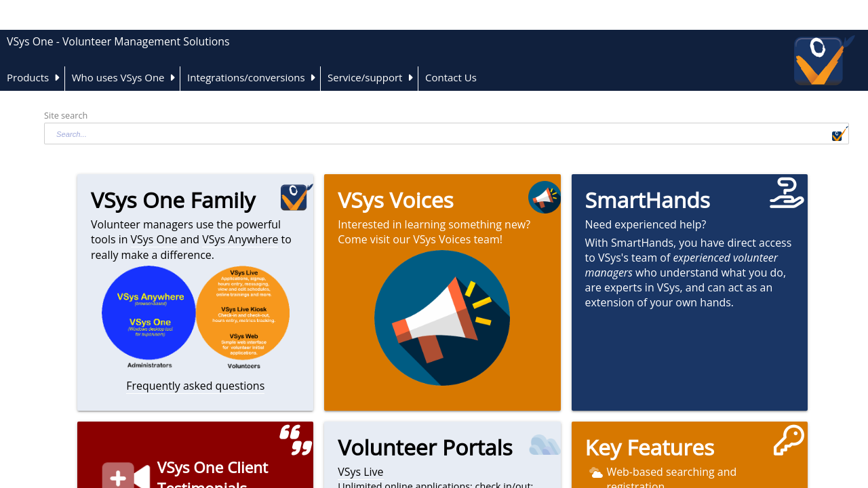Click the blue VSys Anywhere administrators circle

click(x=149, y=312)
